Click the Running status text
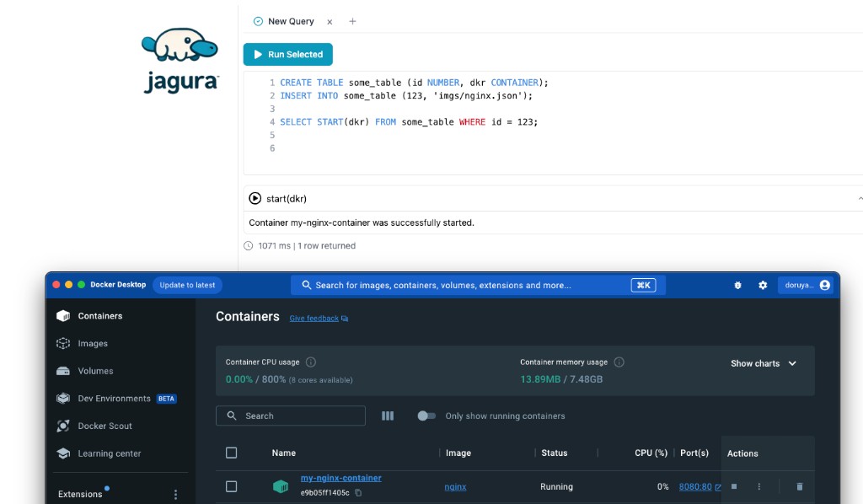Image resolution: width=863 pixels, height=504 pixels. [x=556, y=487]
